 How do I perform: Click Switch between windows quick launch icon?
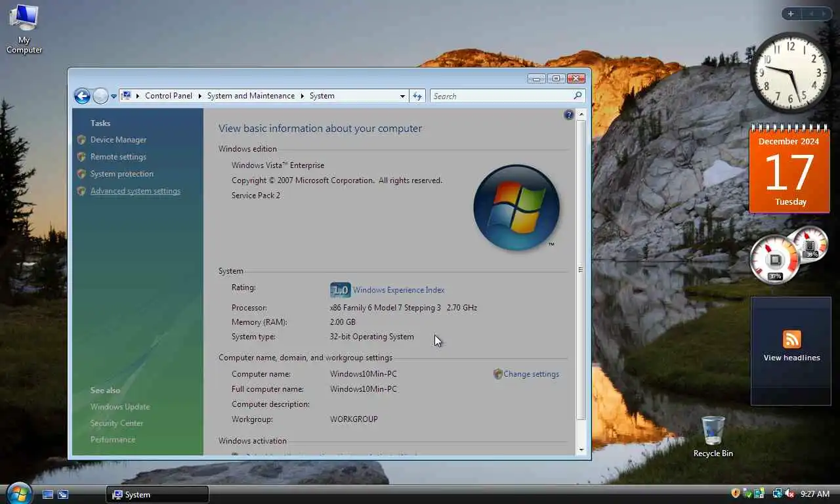[x=63, y=494]
